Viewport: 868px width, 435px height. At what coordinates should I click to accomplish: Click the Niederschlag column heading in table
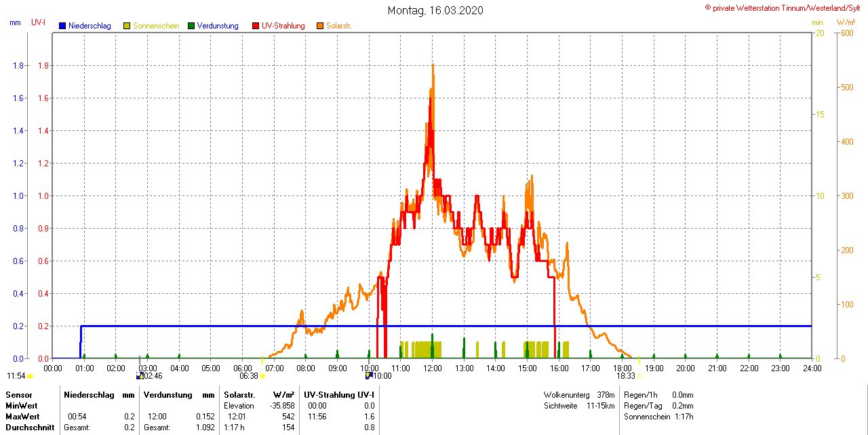tap(90, 395)
